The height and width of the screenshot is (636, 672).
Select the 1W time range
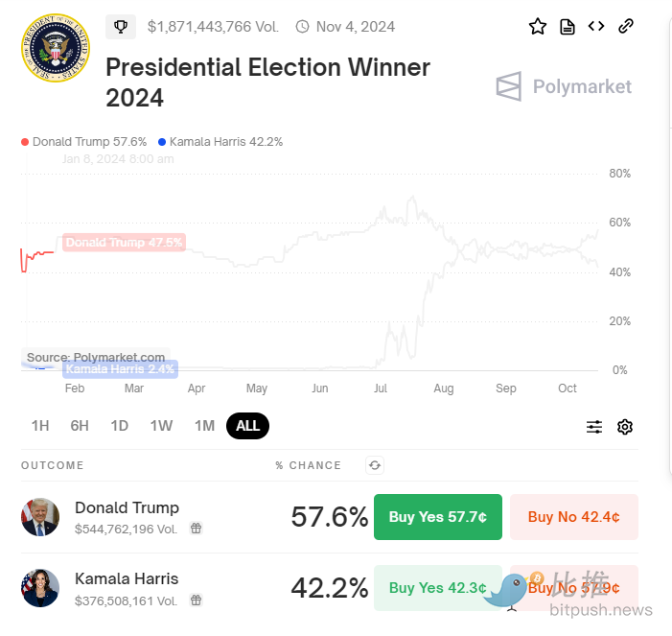point(161,426)
